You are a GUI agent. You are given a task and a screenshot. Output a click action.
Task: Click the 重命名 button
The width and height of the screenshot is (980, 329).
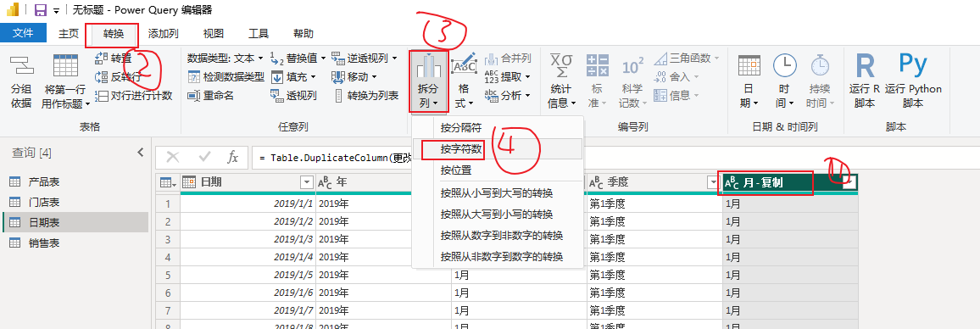[x=210, y=96]
